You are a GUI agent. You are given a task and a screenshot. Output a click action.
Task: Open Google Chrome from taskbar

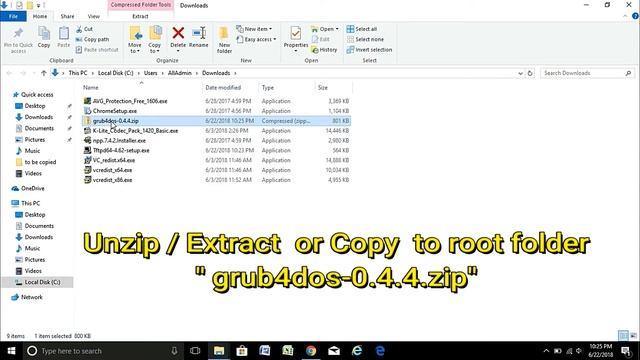tap(311, 351)
